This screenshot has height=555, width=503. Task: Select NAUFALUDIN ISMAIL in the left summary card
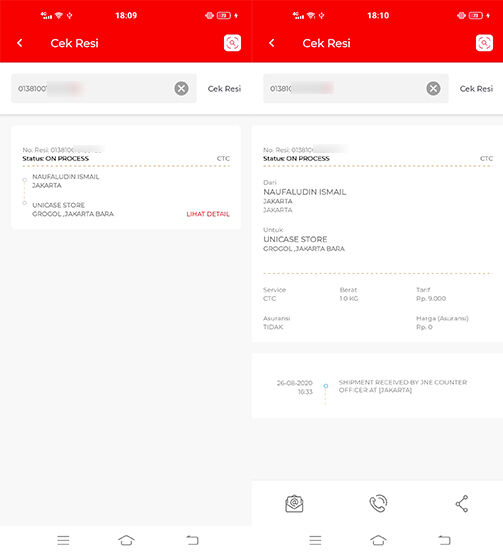click(66, 177)
